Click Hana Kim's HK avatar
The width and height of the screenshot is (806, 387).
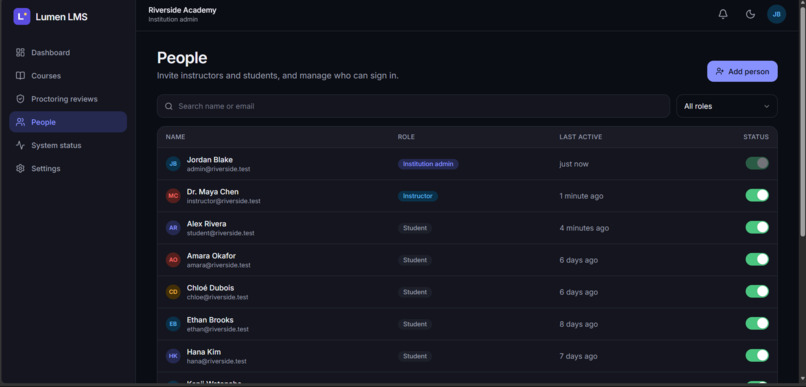coord(173,356)
